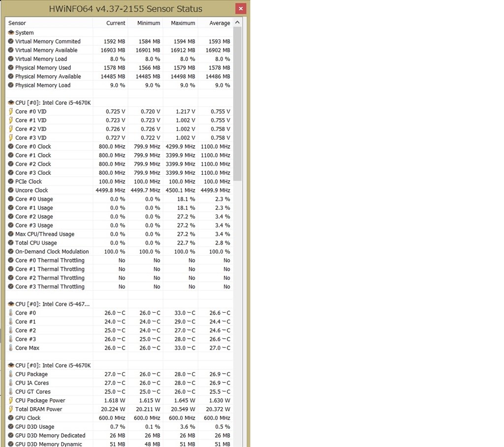Select the Core #2 Clock row
The width and height of the screenshot is (504, 447).
tap(119, 163)
